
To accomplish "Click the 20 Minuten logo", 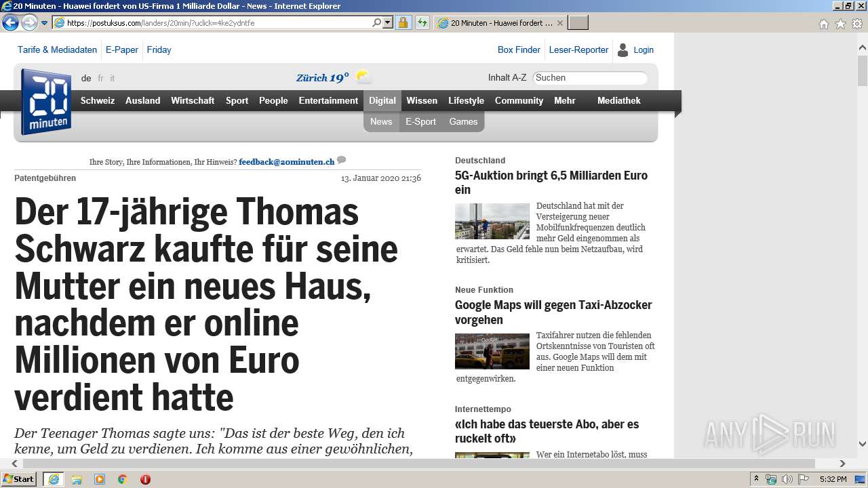I will tap(45, 101).
